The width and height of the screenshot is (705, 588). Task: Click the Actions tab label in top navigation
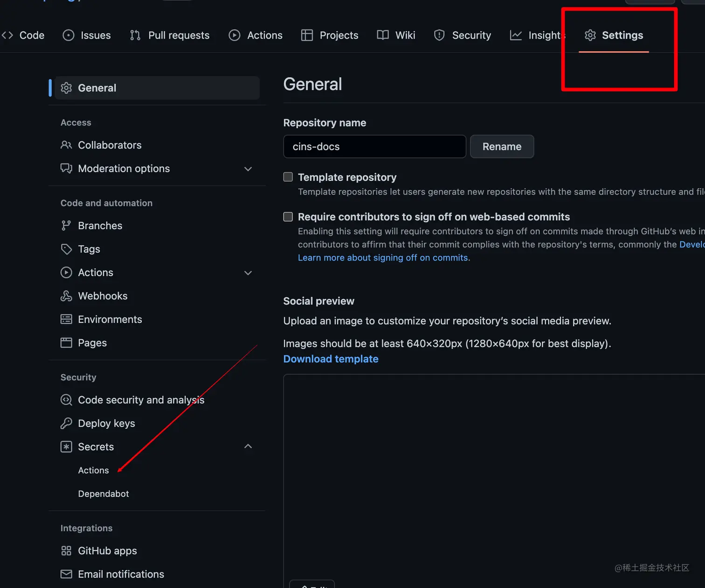coord(265,35)
